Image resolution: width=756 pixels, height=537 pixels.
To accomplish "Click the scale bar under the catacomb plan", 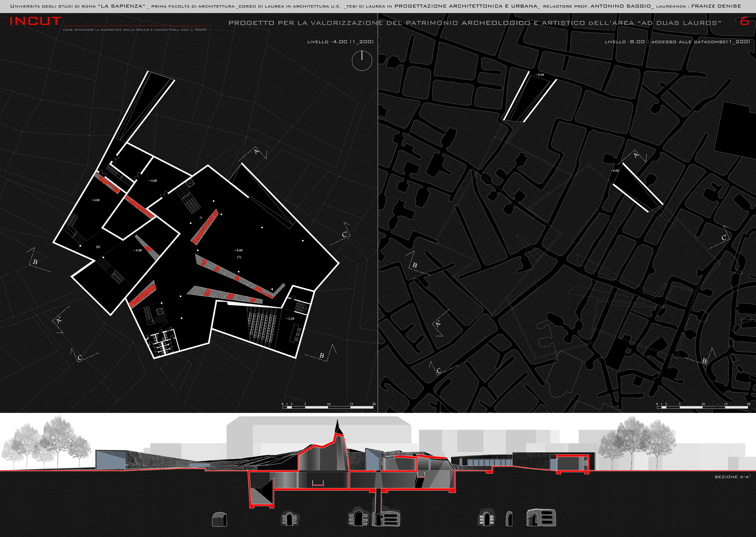I will [x=702, y=408].
